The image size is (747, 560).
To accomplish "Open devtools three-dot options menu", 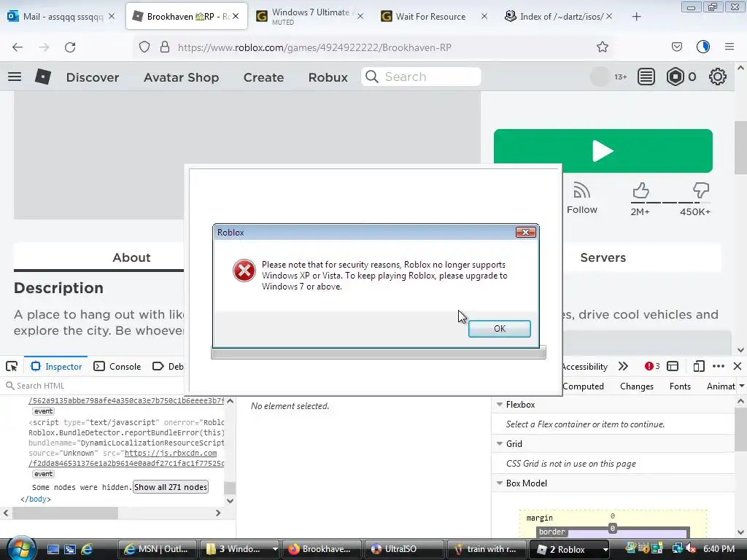I will pos(719,366).
